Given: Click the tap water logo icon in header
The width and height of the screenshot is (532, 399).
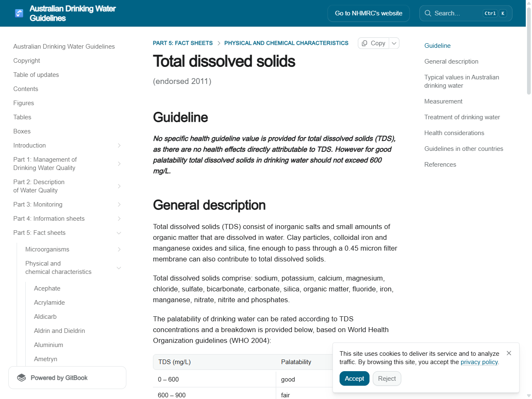Looking at the screenshot, I should pos(19,13).
